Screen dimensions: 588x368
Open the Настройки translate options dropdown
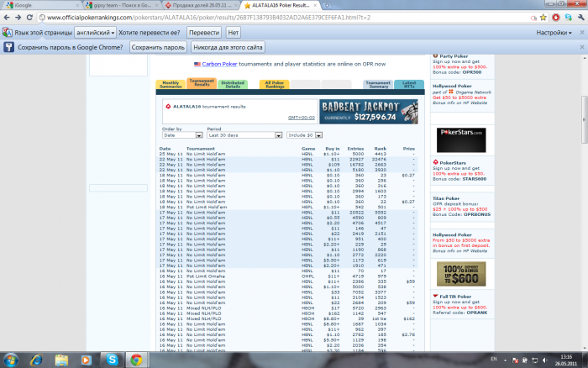coord(554,33)
